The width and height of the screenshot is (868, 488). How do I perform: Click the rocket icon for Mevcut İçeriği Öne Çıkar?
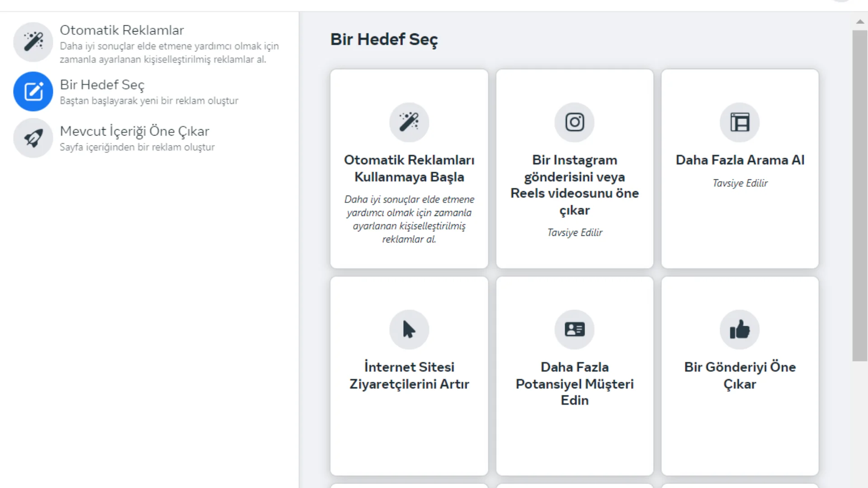33,138
